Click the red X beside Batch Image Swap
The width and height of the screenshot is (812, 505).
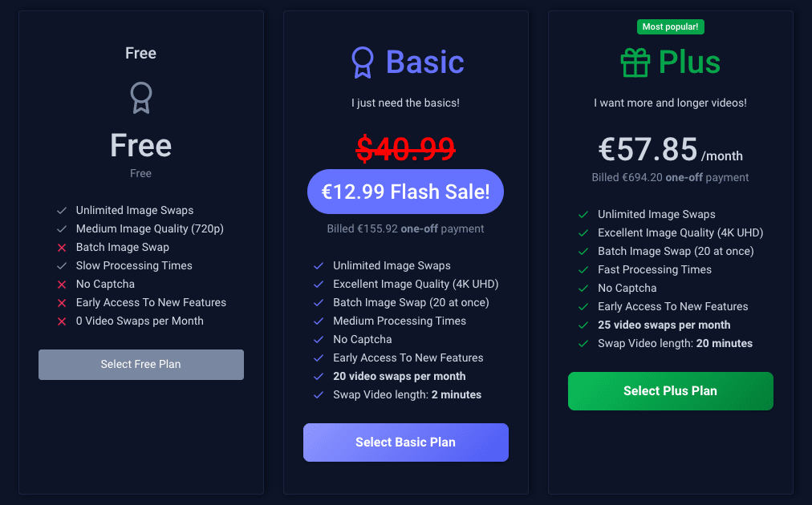[x=62, y=248]
